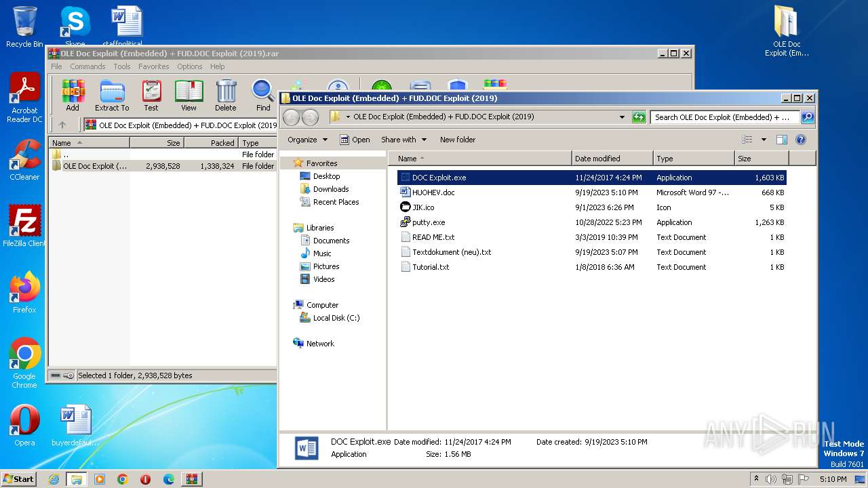Open WinRAR File menu

pyautogui.click(x=56, y=66)
